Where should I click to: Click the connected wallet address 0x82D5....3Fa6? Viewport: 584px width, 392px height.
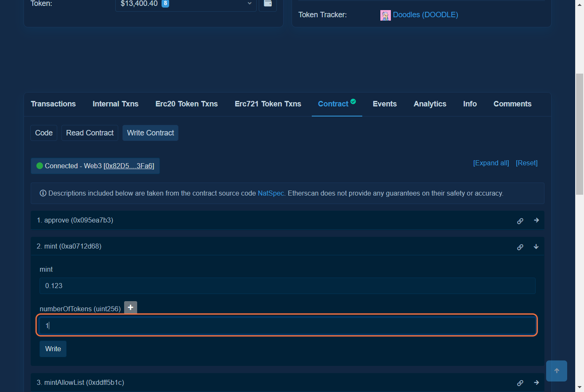click(x=129, y=166)
